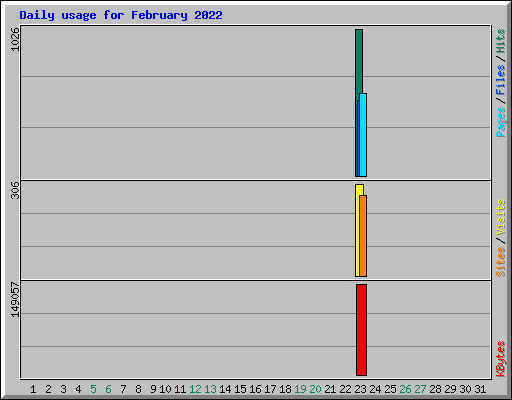Screen dimensions: 512x400
Task: Click the KBytes legend label
Action: [x=500, y=359]
